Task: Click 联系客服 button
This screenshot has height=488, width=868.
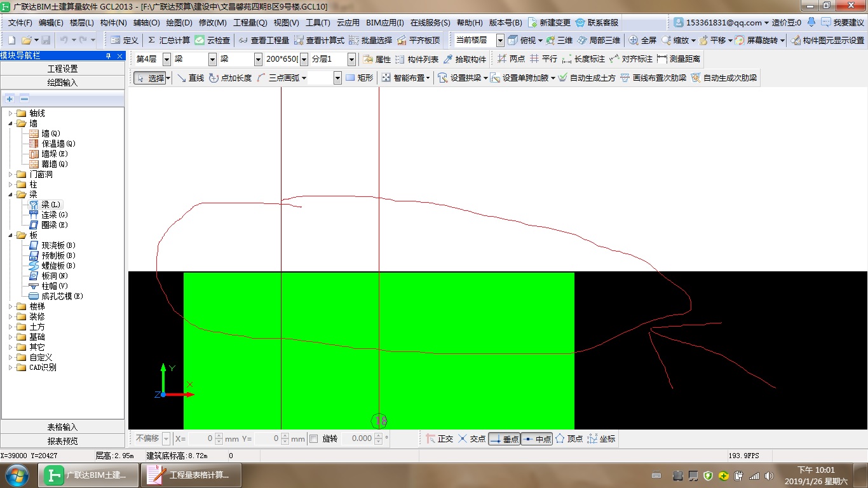Action: click(597, 22)
